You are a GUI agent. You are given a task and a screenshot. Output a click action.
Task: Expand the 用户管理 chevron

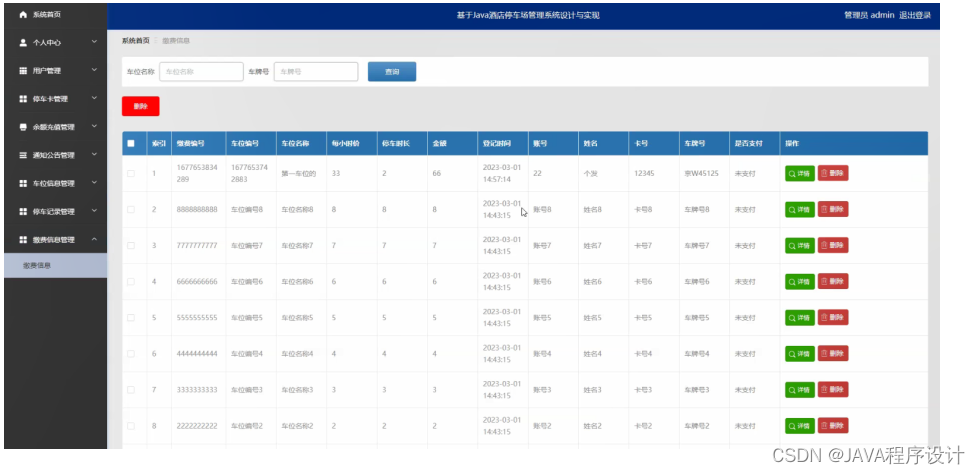(x=94, y=70)
